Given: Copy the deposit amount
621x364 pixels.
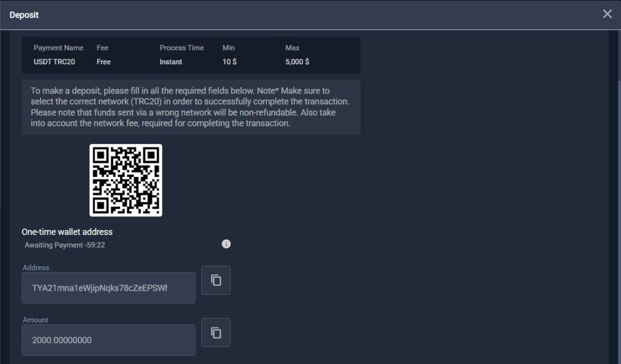Looking at the screenshot, I should (216, 333).
